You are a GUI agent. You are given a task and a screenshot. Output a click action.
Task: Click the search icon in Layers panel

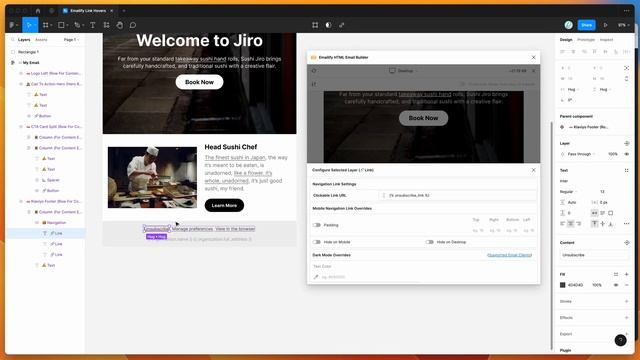tap(13, 40)
